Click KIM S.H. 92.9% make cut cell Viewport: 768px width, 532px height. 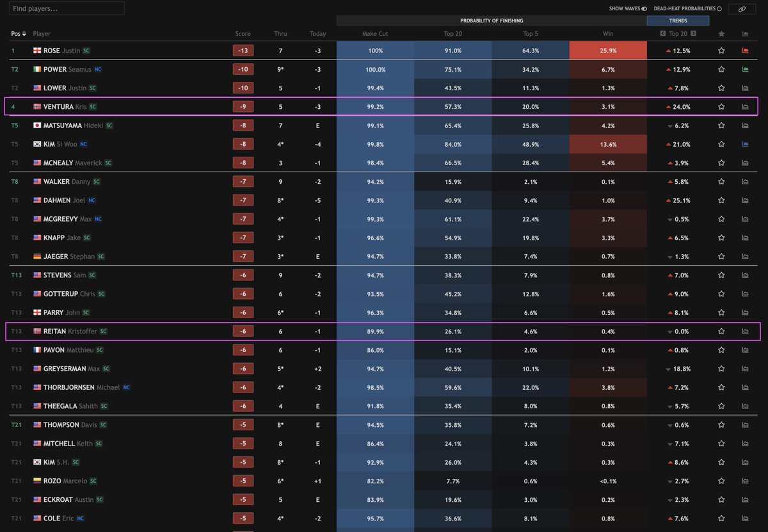(375, 462)
